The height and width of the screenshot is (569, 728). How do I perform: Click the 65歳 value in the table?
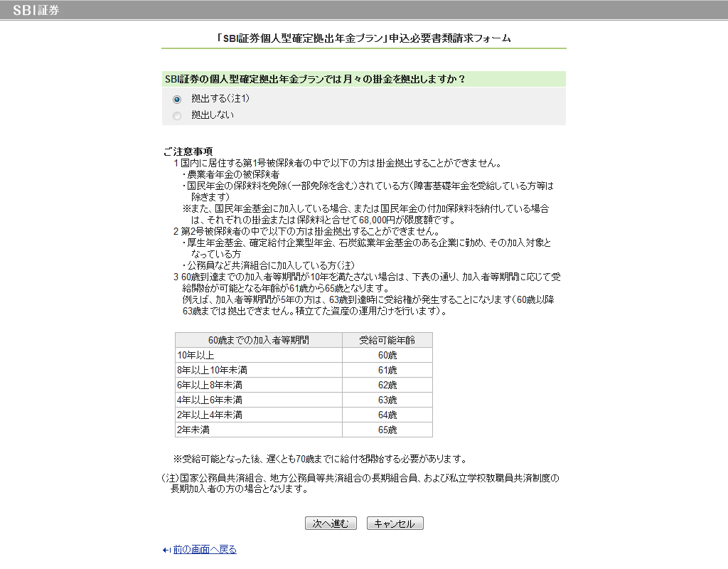coord(387,430)
